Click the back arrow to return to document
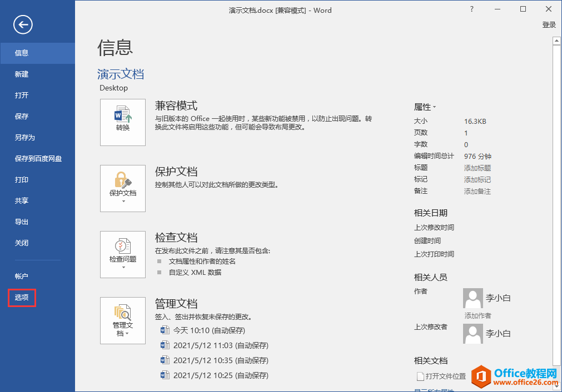Screen dimensions: 562x392 [x=23, y=24]
